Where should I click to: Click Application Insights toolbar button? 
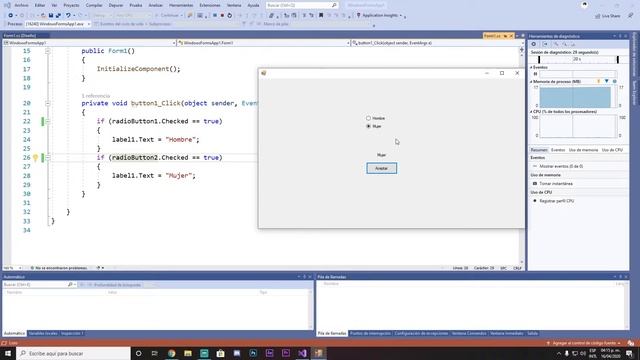point(380,16)
